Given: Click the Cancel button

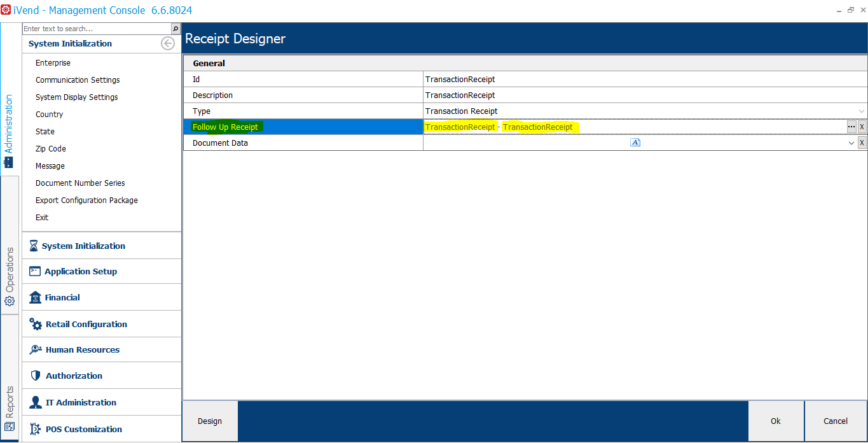Looking at the screenshot, I should click(836, 421).
